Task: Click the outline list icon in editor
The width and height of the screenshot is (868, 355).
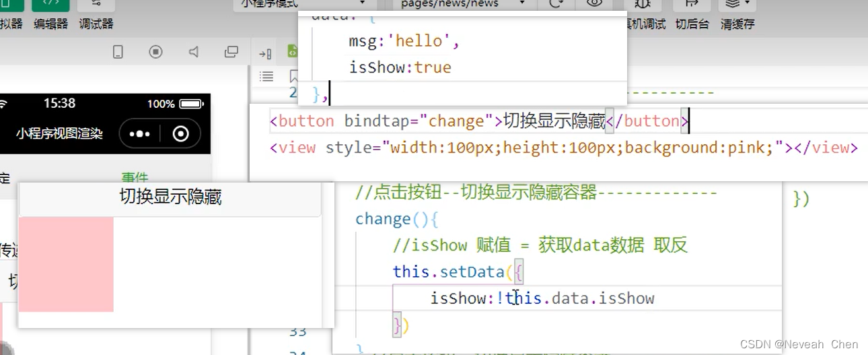Action: click(266, 76)
